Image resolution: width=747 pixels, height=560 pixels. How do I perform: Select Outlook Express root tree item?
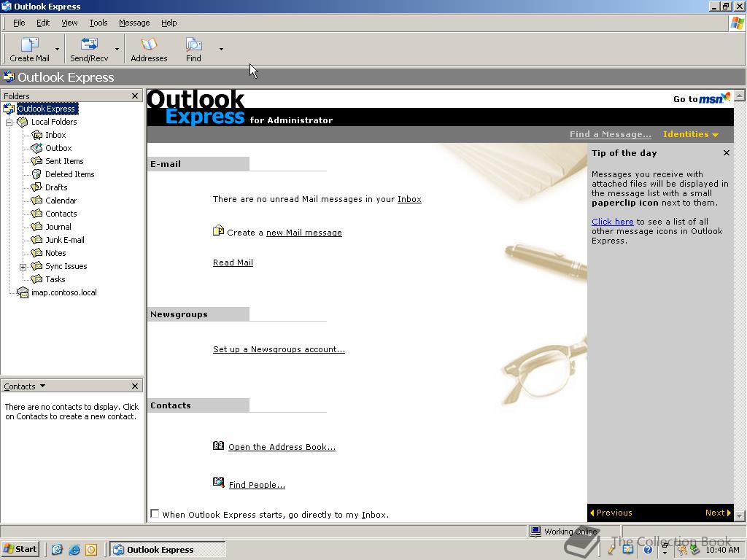click(46, 109)
